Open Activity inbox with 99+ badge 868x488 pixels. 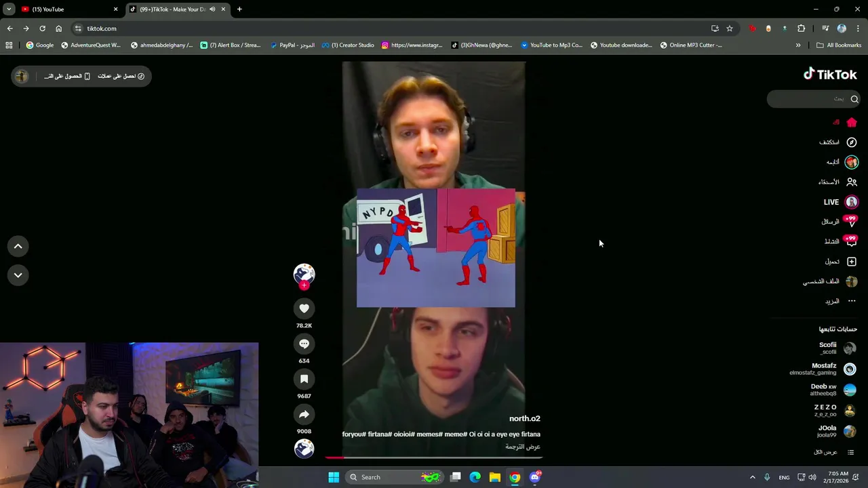point(840,241)
